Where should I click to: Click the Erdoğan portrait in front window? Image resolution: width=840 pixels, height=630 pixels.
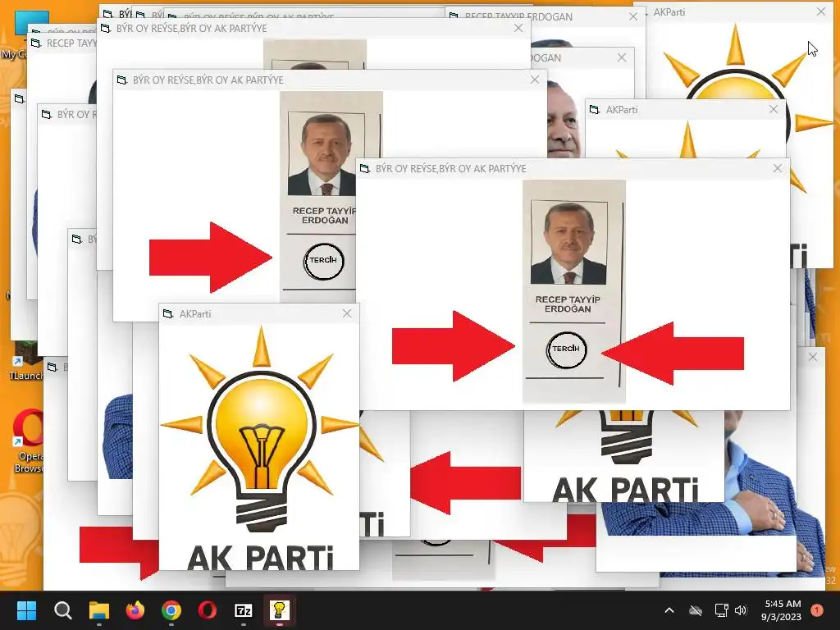tap(568, 243)
